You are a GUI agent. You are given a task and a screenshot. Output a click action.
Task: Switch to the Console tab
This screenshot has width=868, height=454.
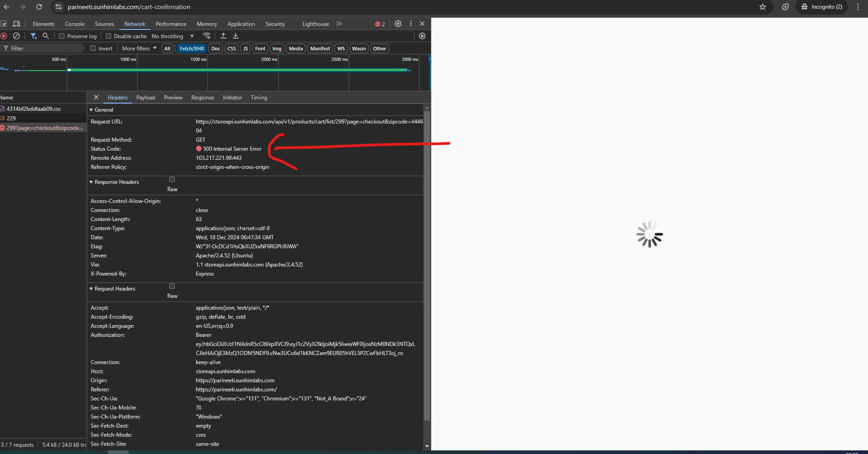pyautogui.click(x=74, y=24)
